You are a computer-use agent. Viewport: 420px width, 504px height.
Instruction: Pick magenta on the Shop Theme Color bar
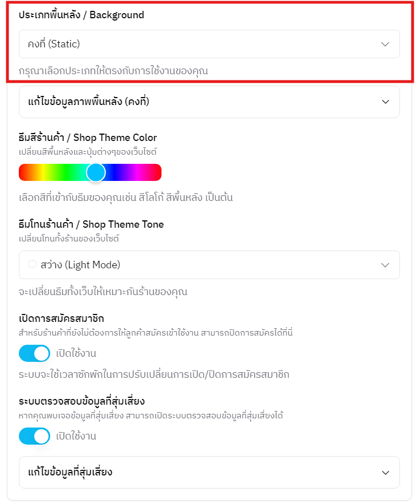(137, 172)
